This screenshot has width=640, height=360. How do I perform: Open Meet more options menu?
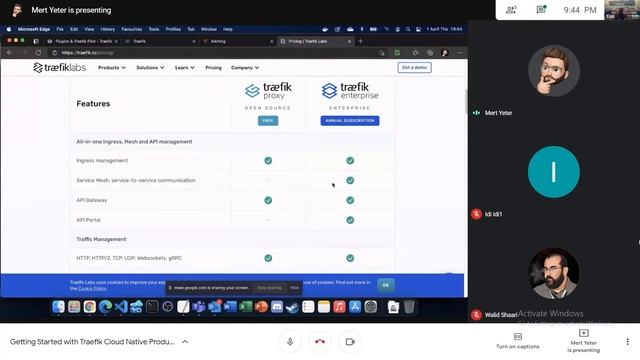(x=627, y=342)
